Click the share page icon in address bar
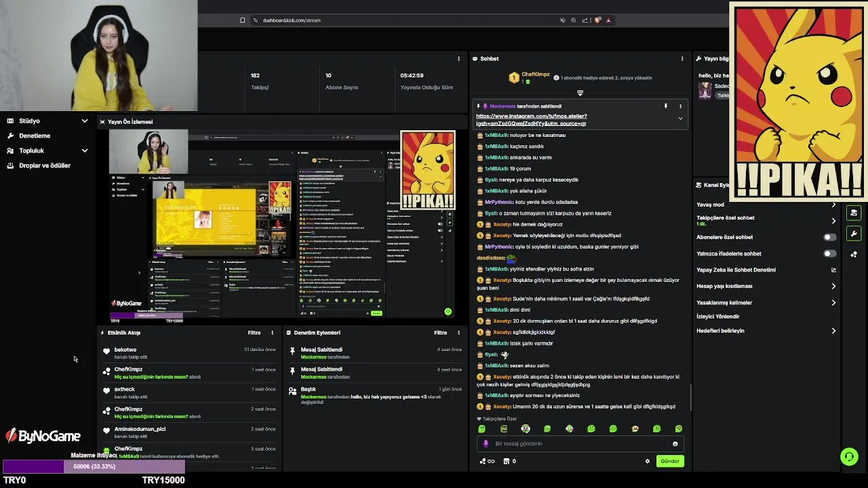Screen dimensions: 868x488 tap(585, 20)
